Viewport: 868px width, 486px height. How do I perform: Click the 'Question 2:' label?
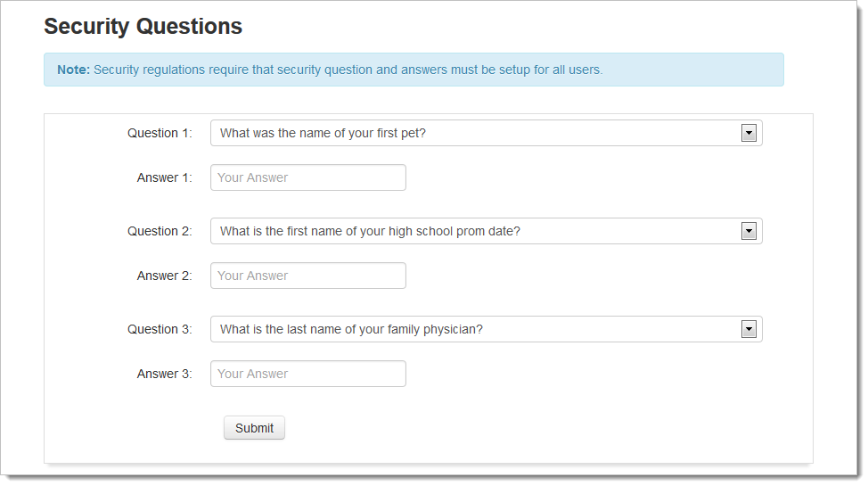click(x=160, y=231)
